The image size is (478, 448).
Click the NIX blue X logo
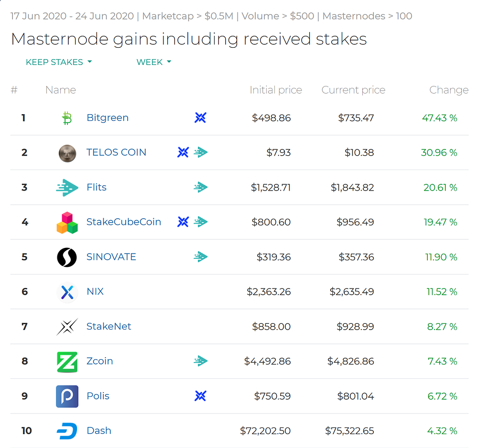tap(67, 292)
